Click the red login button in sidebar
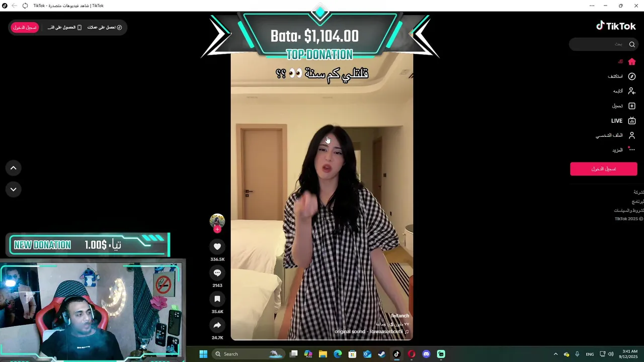Image resolution: width=644 pixels, height=362 pixels. [x=603, y=169]
